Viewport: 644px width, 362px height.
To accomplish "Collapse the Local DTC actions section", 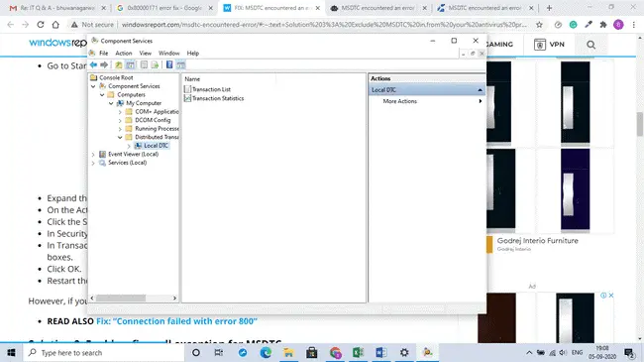I will (480, 89).
